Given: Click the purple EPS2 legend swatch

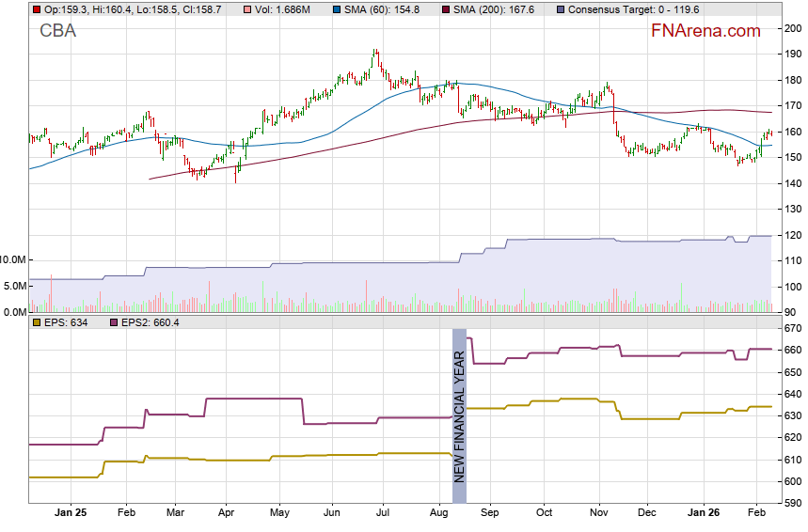Looking at the screenshot, I should [x=115, y=322].
